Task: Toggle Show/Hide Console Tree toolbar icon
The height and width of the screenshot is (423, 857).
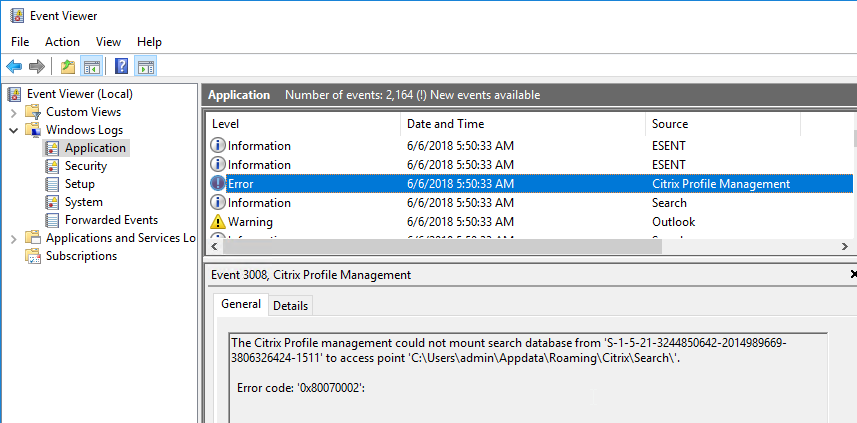Action: (91, 67)
